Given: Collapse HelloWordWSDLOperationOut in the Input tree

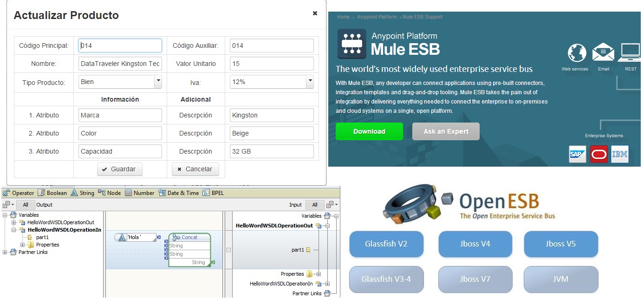Looking at the screenshot, I should coord(327,226).
